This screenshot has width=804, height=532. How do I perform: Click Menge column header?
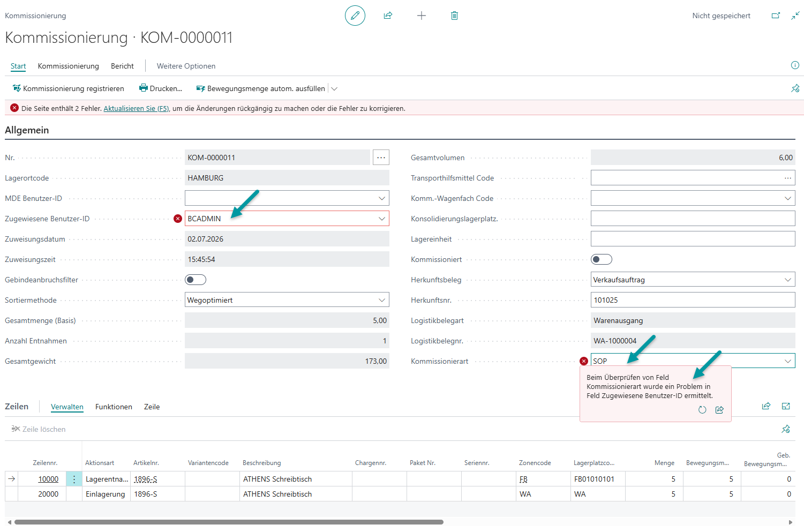664,463
